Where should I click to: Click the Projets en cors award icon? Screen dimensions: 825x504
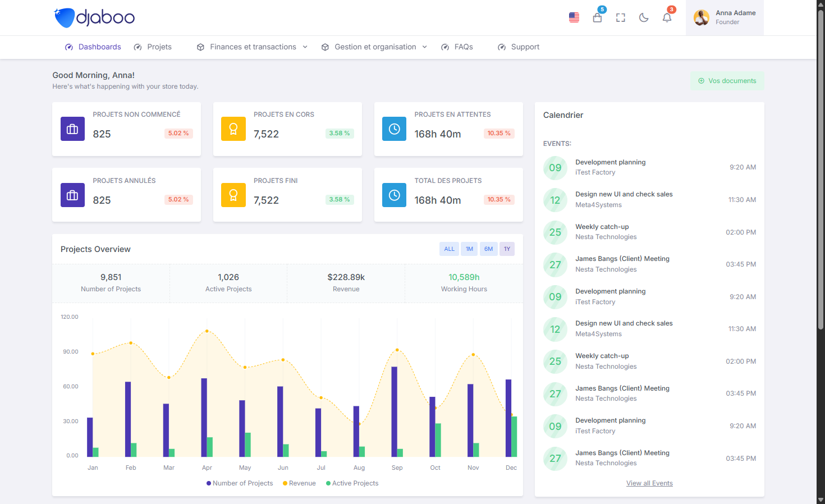(x=233, y=129)
